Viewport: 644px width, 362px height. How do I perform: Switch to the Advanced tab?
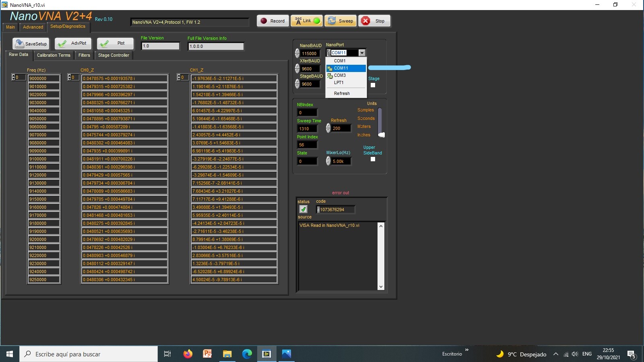[x=33, y=27]
